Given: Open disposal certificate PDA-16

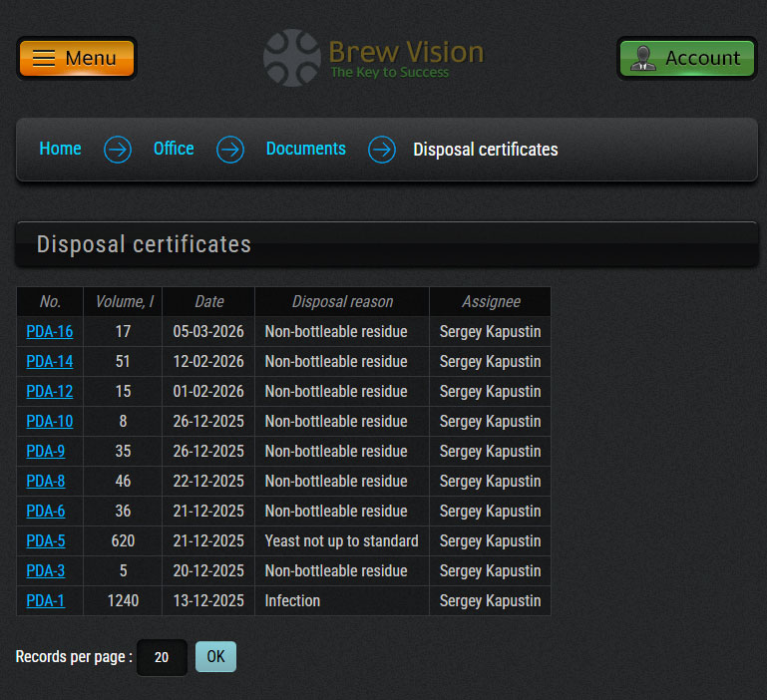Looking at the screenshot, I should point(49,332).
